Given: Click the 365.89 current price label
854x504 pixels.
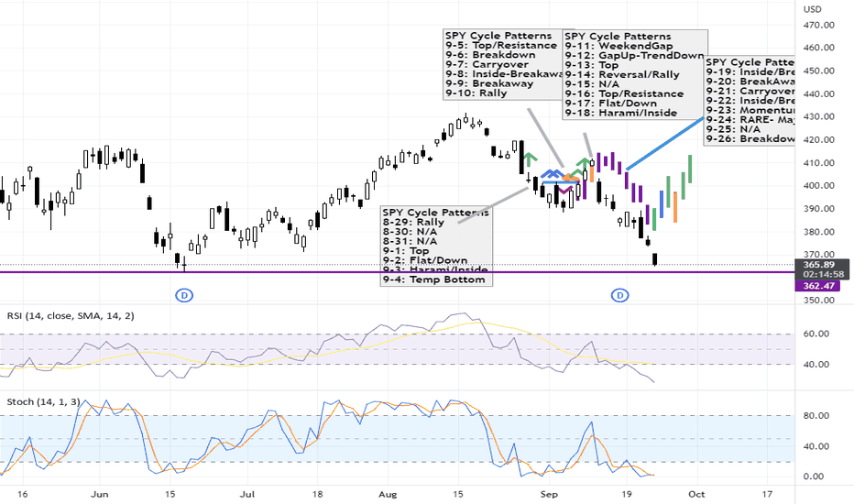Looking at the screenshot, I should pos(818,265).
